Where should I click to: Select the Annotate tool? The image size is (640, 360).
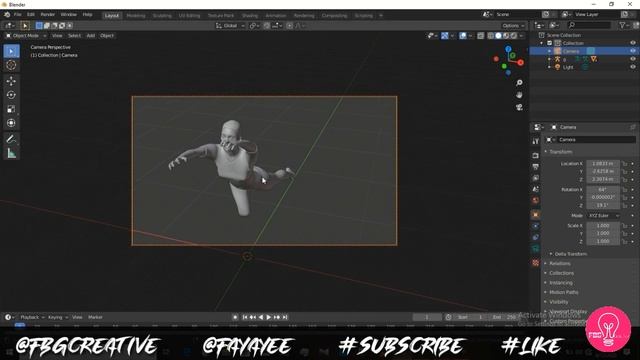[x=11, y=139]
